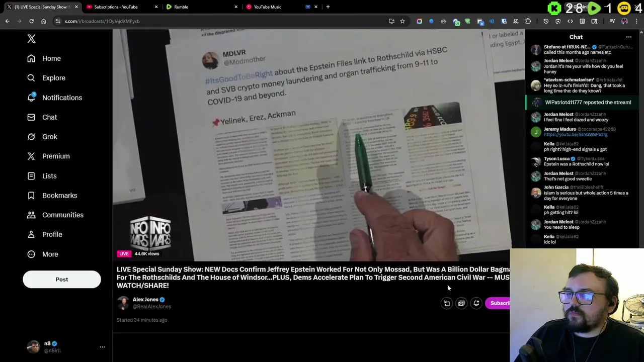This screenshot has width=644, height=362.
Task: Click the '44.6K views' count
Action: (x=146, y=254)
